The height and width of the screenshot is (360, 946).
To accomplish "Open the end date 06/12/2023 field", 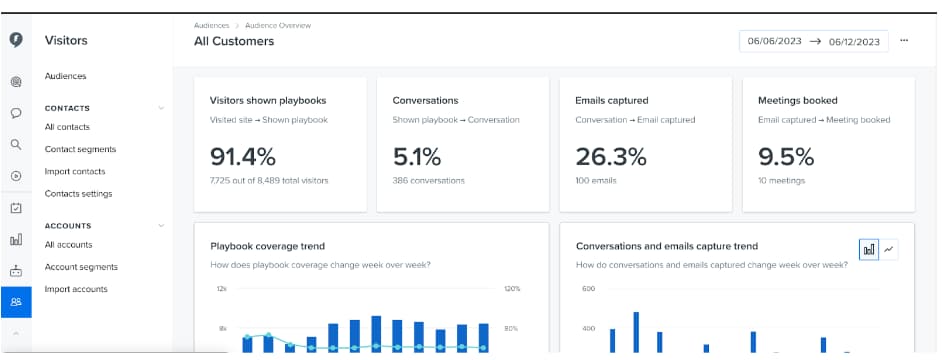I will (x=854, y=42).
